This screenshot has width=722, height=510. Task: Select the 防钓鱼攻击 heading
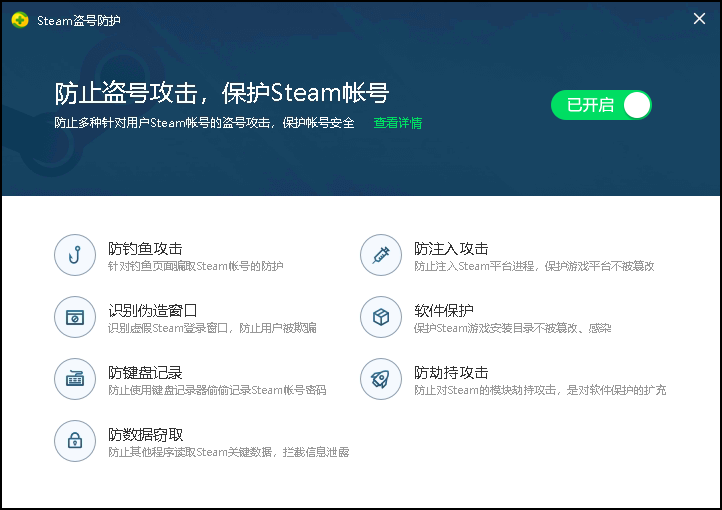pyautogui.click(x=146, y=249)
